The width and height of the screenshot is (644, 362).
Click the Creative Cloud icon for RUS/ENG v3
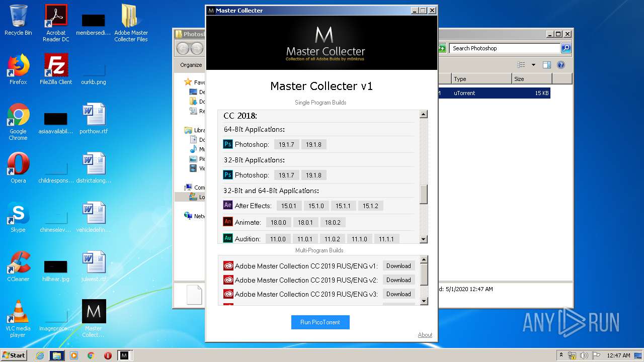coord(228,294)
